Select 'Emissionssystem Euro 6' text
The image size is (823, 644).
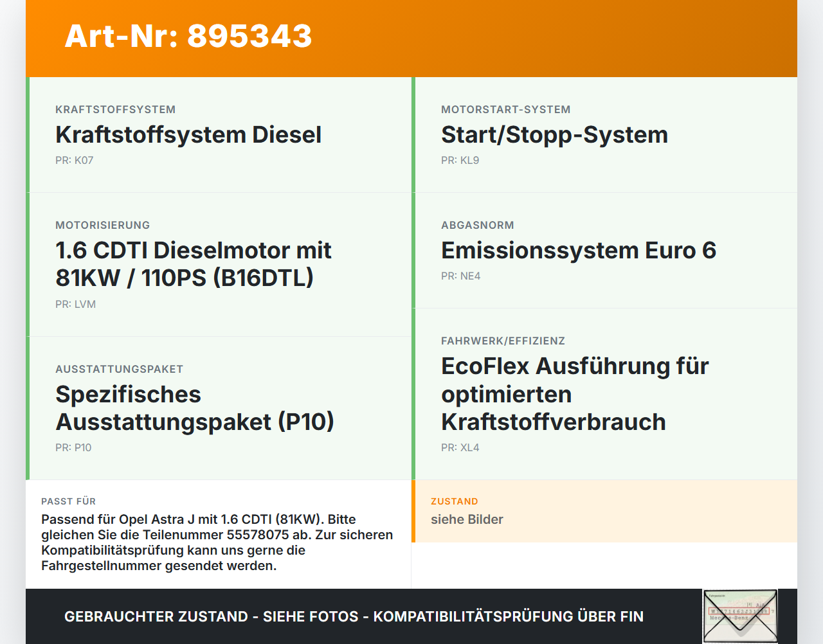tap(579, 251)
